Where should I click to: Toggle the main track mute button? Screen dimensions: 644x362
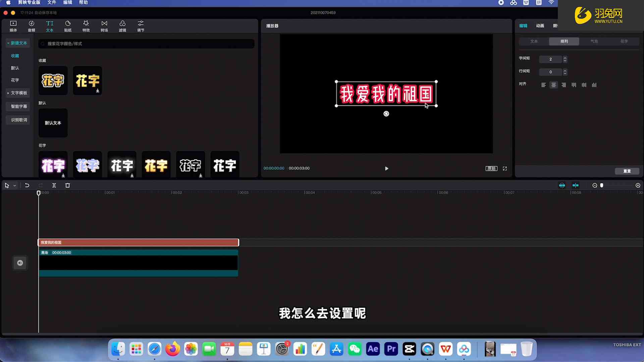tap(20, 263)
